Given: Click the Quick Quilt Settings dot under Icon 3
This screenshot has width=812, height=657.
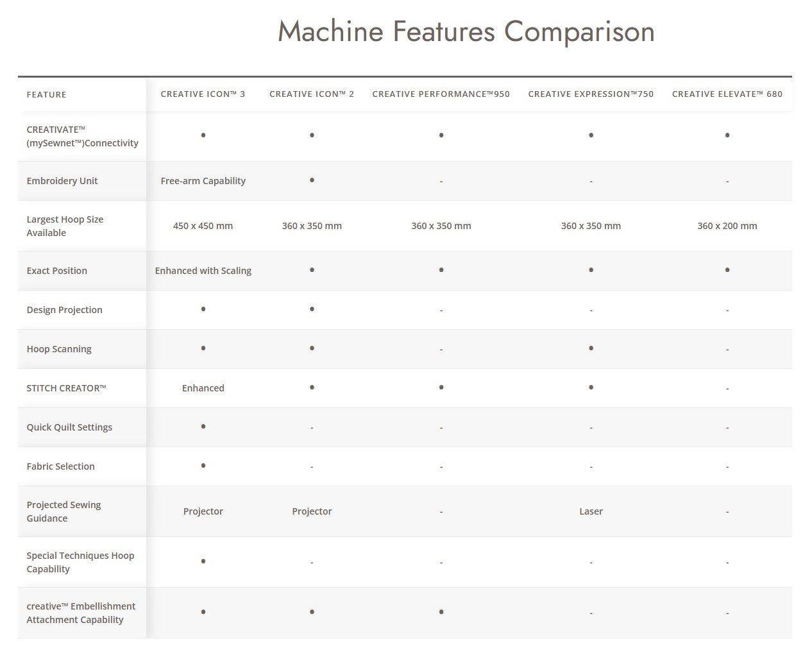Looking at the screenshot, I should 203,427.
